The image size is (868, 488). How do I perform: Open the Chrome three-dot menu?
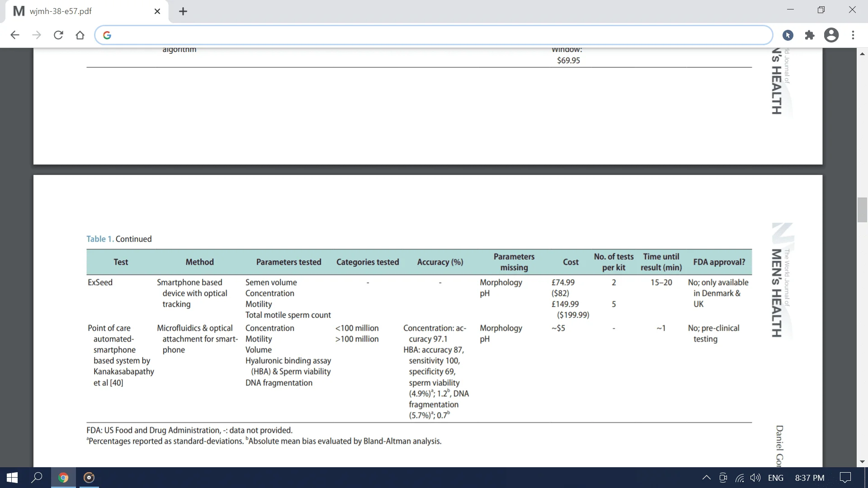853,35
